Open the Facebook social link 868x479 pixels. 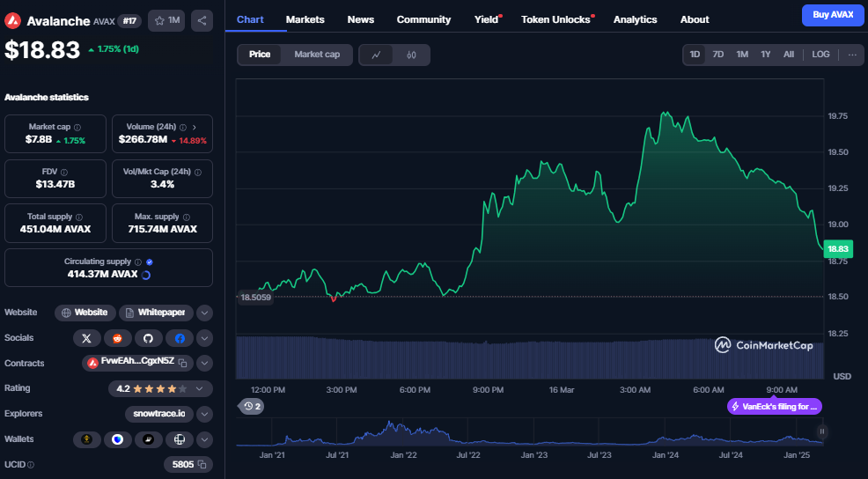coord(180,338)
